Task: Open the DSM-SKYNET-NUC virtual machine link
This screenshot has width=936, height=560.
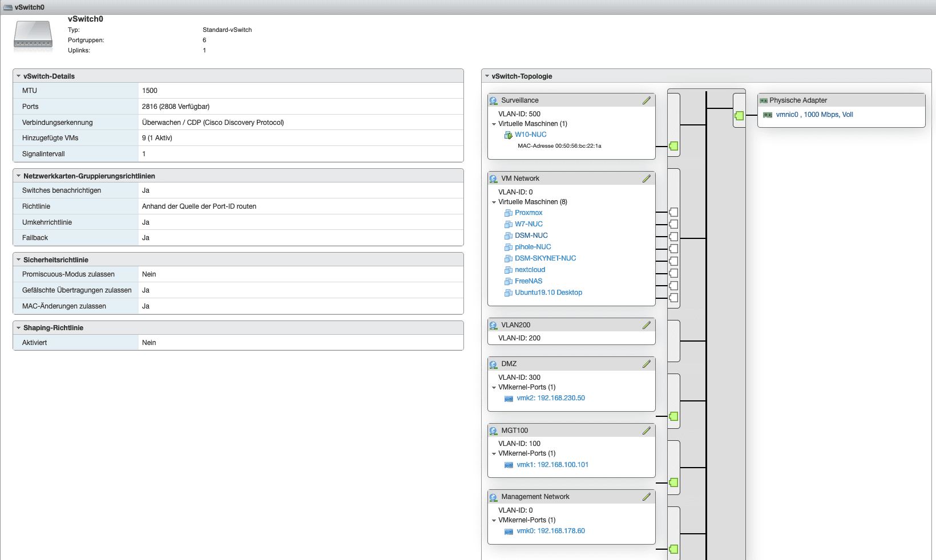Action: pos(546,258)
